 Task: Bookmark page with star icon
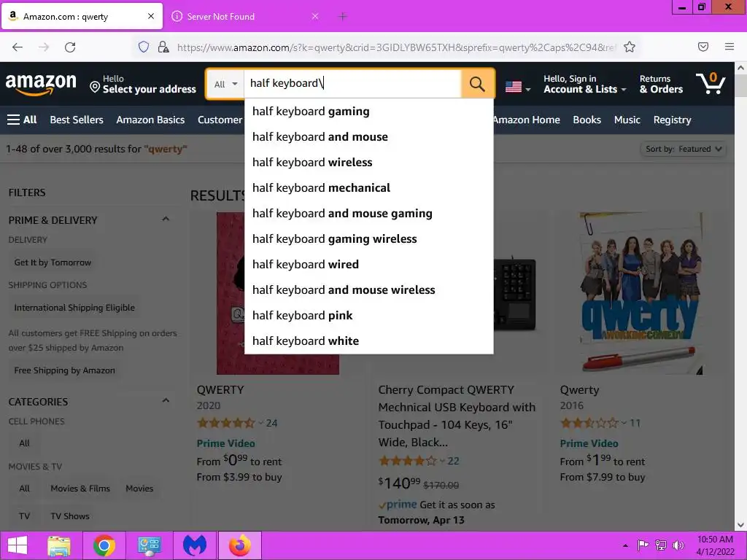(630, 47)
